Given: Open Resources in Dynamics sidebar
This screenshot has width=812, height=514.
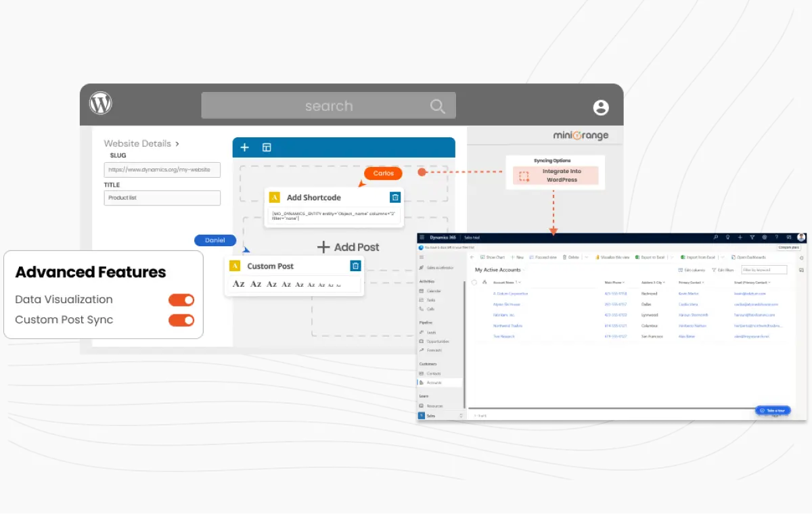Looking at the screenshot, I should 431,406.
